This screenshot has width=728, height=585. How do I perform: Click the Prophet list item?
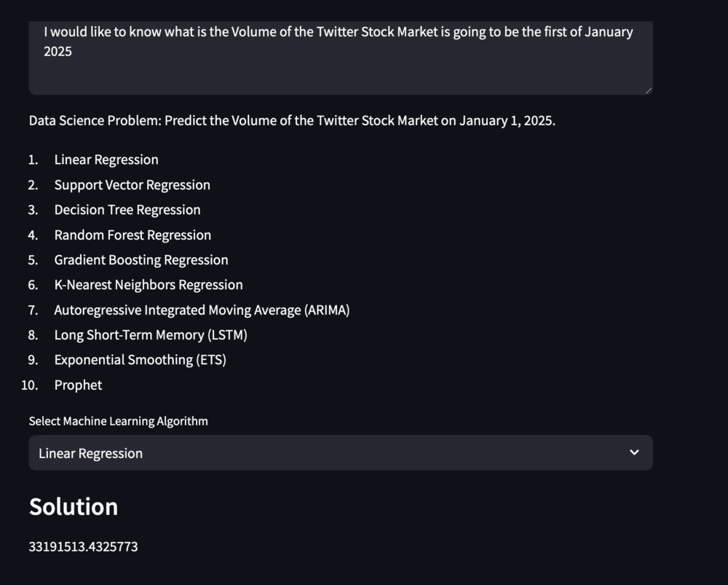pos(78,385)
